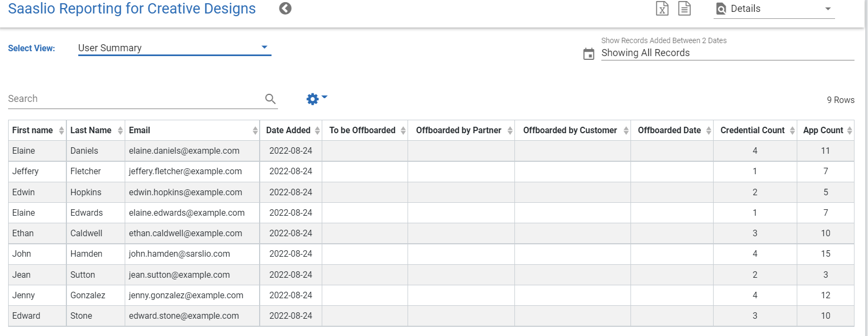Screen dimensions: 868x336
Task: Select elaine.daniels@example.com email cell
Action: (184, 151)
